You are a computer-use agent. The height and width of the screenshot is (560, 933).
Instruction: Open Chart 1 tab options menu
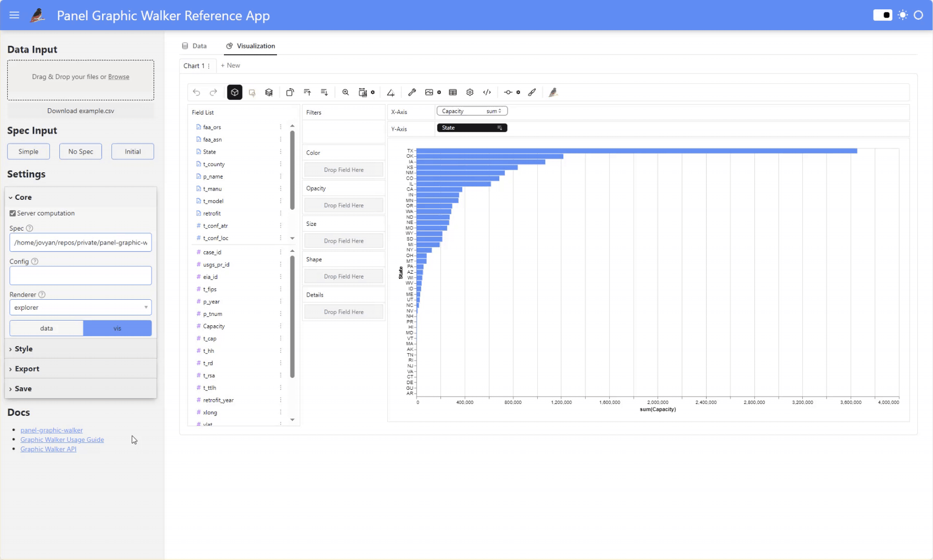tap(209, 66)
